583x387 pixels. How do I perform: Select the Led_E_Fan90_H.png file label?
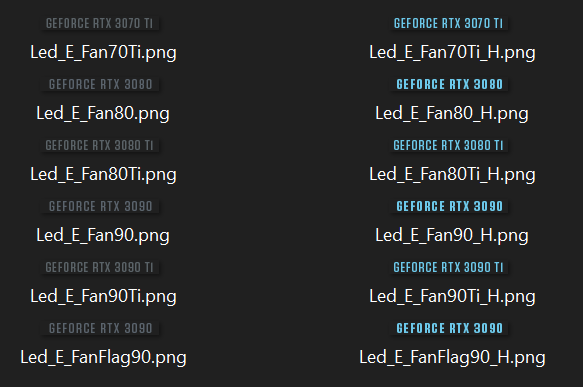452,235
